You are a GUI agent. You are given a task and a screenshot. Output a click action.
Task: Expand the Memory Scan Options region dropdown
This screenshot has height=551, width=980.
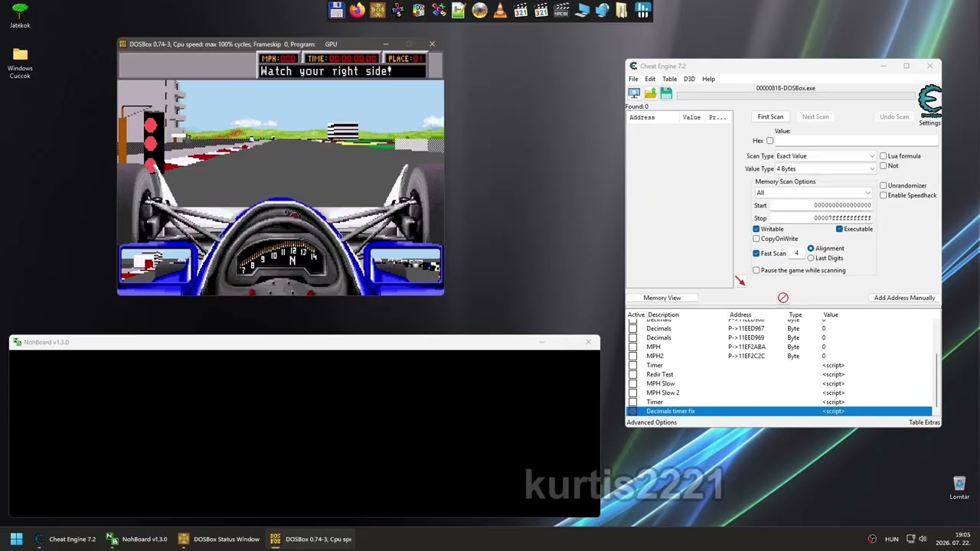[813, 193]
